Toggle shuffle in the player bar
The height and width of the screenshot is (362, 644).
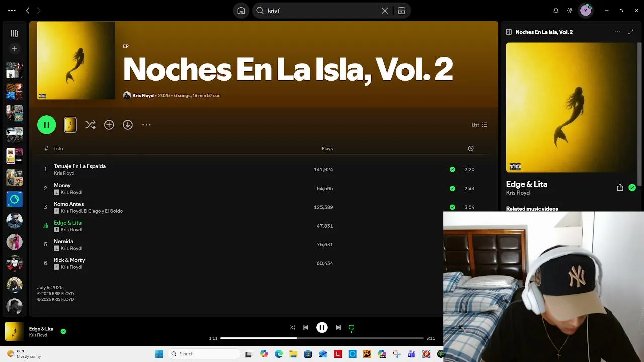tap(292, 327)
